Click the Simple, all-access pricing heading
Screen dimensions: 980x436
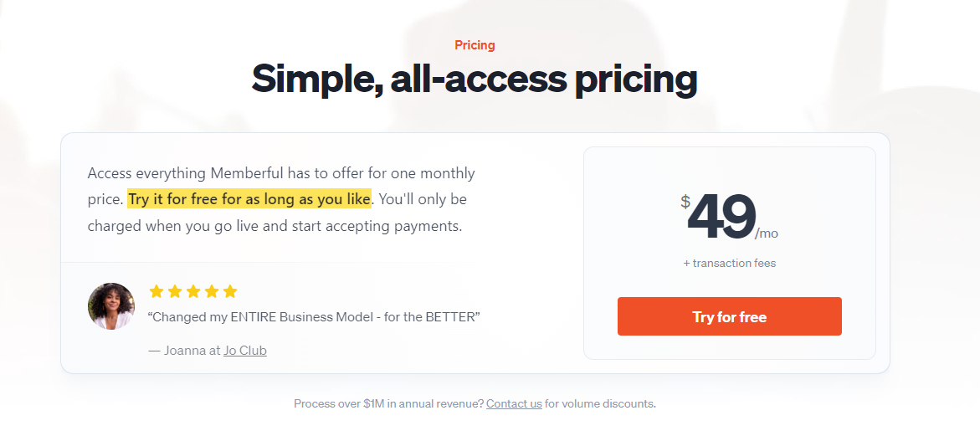click(x=475, y=80)
